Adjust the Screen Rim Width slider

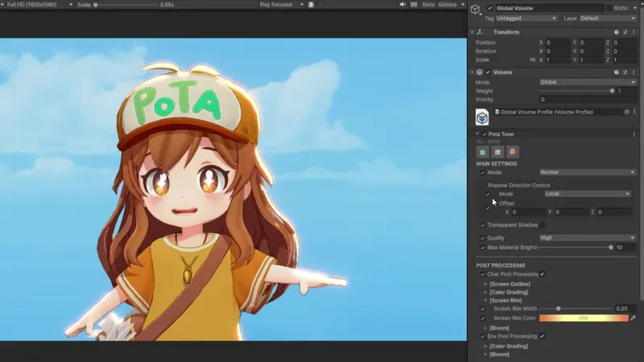point(576,309)
